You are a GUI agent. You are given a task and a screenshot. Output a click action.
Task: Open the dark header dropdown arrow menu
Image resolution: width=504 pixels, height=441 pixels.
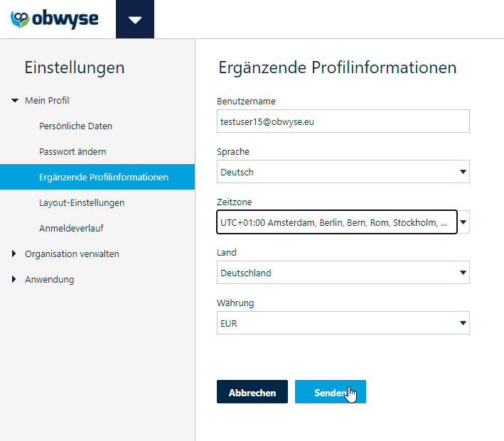point(135,19)
